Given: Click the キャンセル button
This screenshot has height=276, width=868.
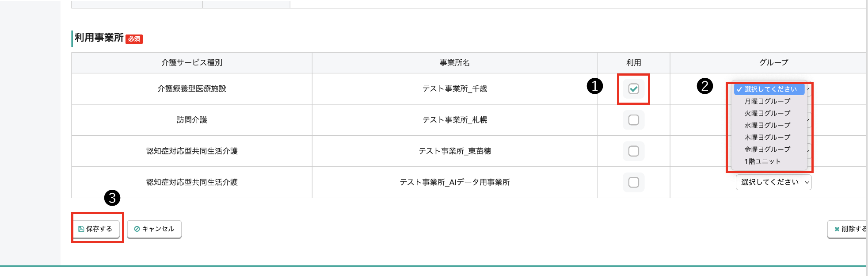Looking at the screenshot, I should click(x=154, y=229).
